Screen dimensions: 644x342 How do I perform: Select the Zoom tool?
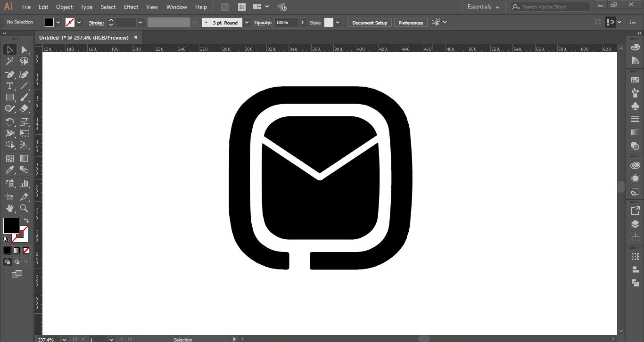24,208
